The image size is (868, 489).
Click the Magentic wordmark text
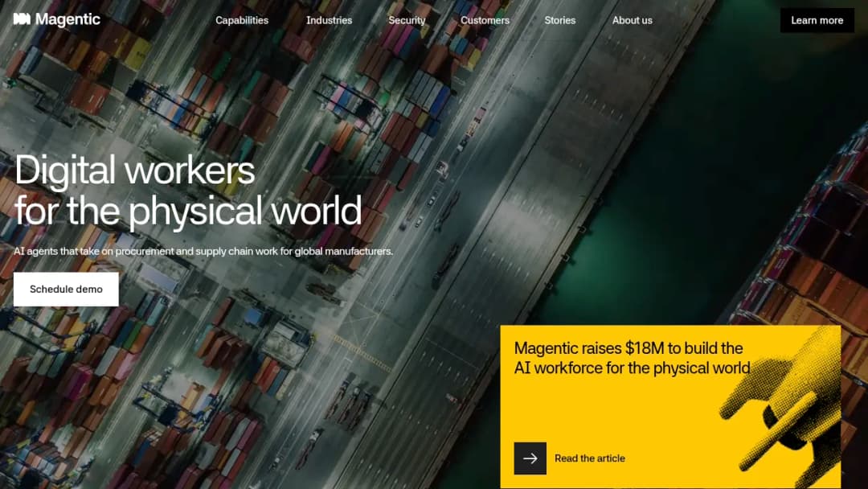pyautogui.click(x=68, y=20)
